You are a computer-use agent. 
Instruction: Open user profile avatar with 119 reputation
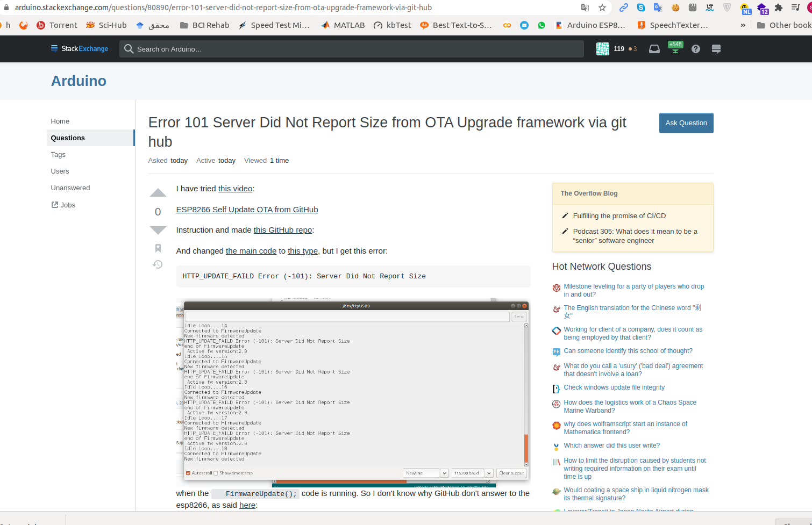point(603,49)
